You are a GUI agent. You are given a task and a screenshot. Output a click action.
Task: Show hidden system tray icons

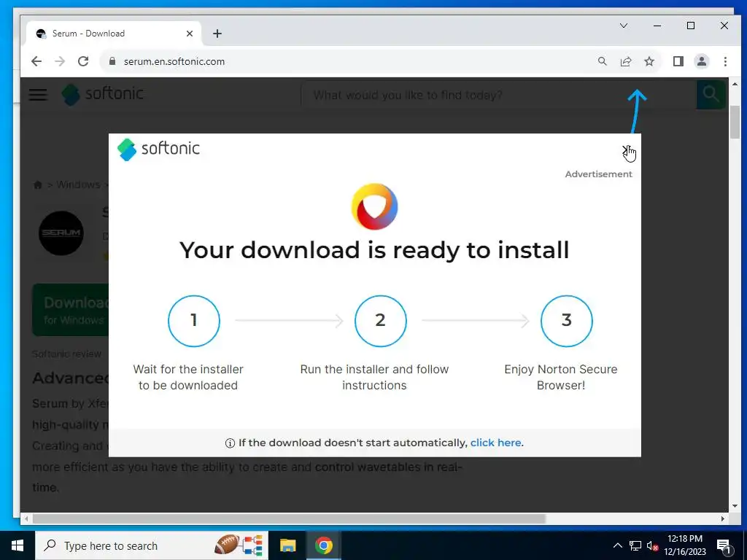click(x=617, y=545)
